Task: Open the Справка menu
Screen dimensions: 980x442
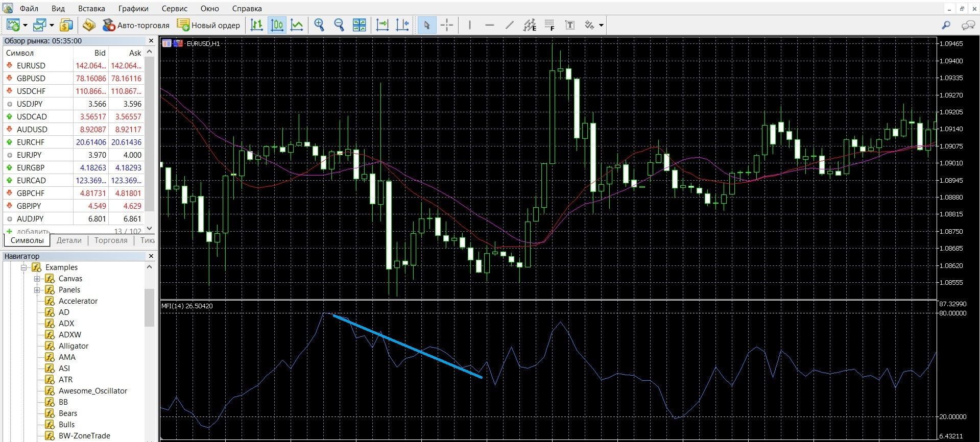Action: [247, 8]
